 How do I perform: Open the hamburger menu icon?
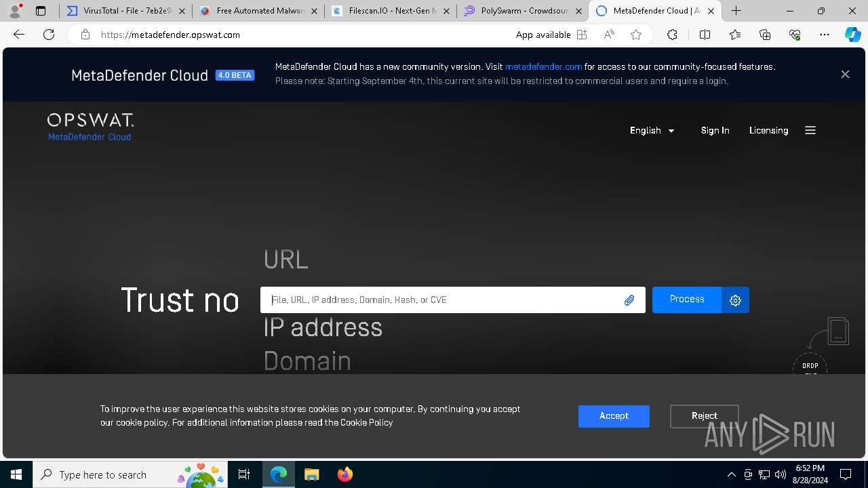[x=810, y=130]
